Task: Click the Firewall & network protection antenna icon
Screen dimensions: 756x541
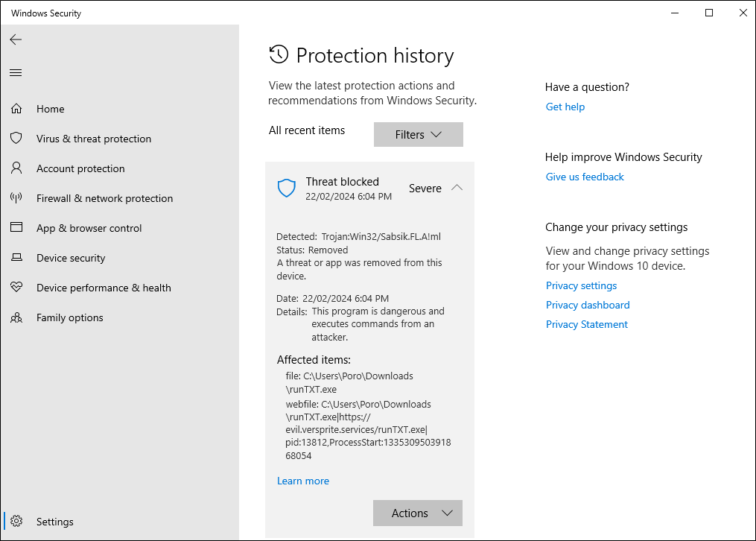Action: tap(16, 197)
